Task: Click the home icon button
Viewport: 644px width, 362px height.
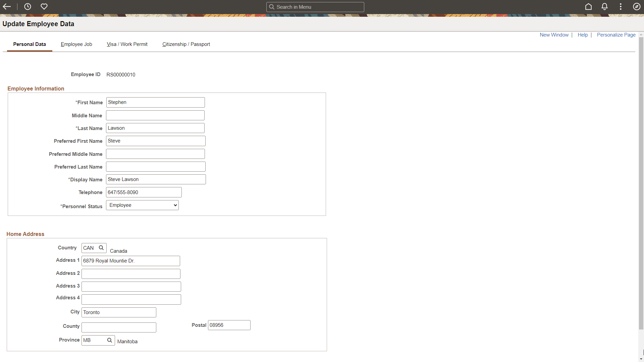Action: coord(589,7)
